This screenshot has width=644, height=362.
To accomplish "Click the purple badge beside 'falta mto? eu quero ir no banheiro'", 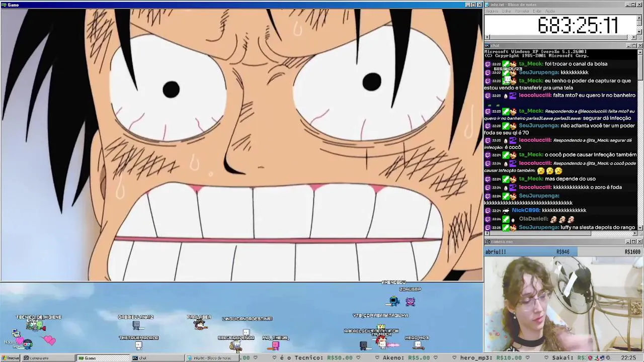I will coord(512,96).
